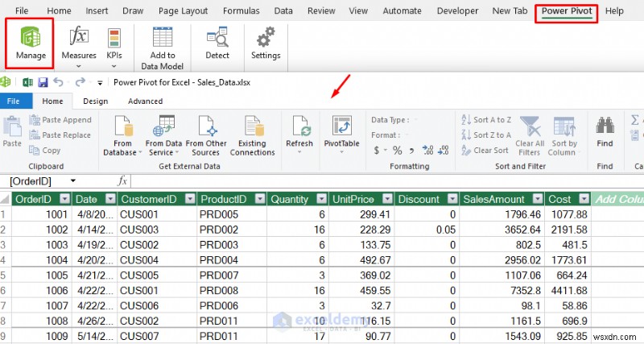Open the column name box dropdown arrow
Image resolution: width=644 pixels, height=344 pixels.
coord(73,180)
